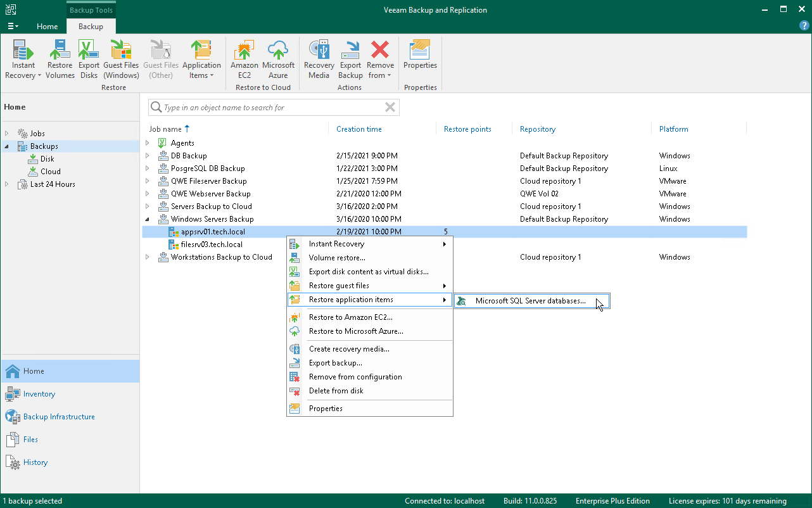The image size is (812, 508).
Task: Sort by Creation time column header
Action: pos(358,129)
